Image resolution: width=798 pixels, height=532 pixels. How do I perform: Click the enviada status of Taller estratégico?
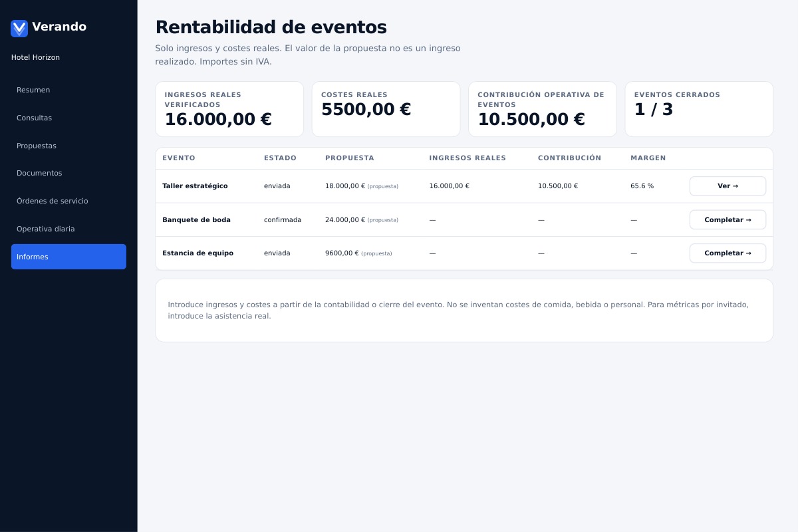click(x=277, y=186)
